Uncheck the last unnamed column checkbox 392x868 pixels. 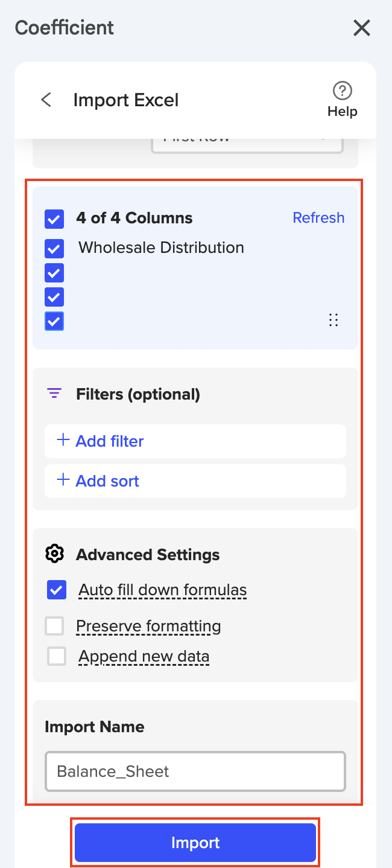pos(54,321)
